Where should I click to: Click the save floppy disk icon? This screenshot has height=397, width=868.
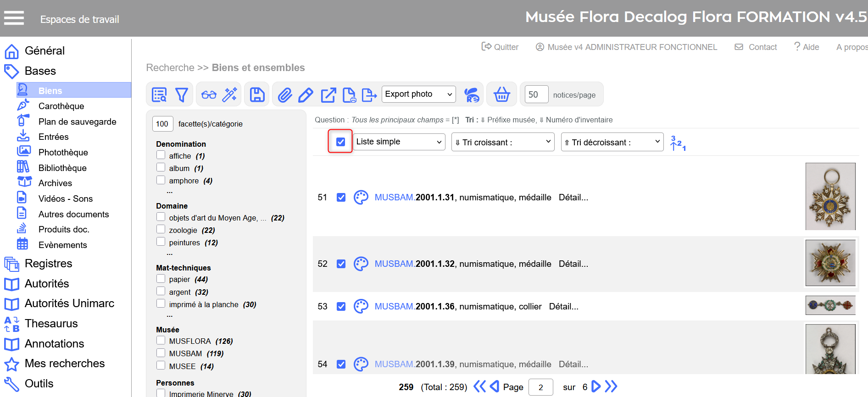(x=257, y=95)
